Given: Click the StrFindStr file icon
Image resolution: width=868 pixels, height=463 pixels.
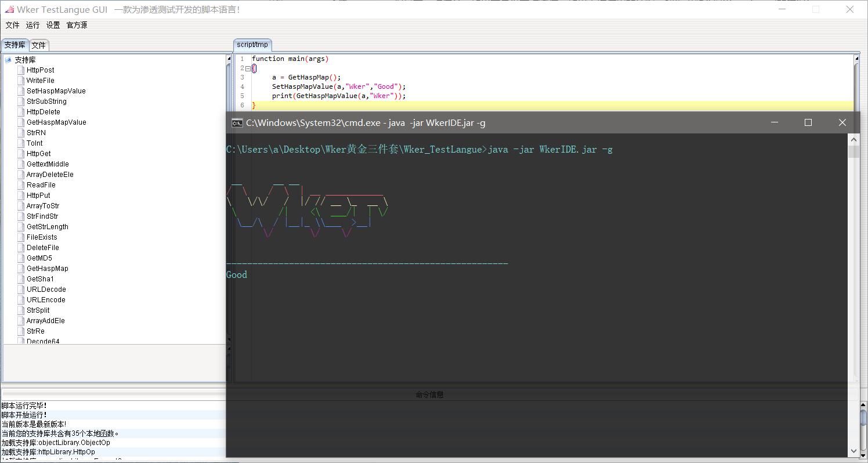Looking at the screenshot, I should 21,216.
